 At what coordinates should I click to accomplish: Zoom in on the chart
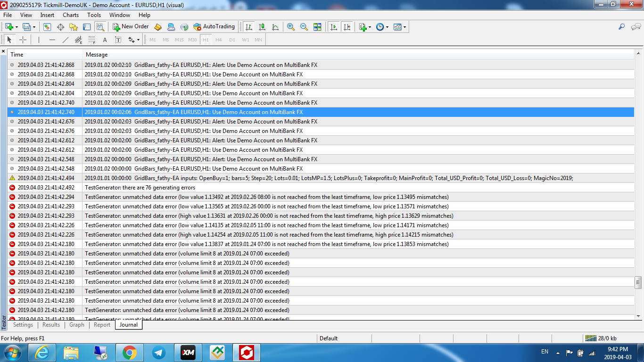coord(291,27)
